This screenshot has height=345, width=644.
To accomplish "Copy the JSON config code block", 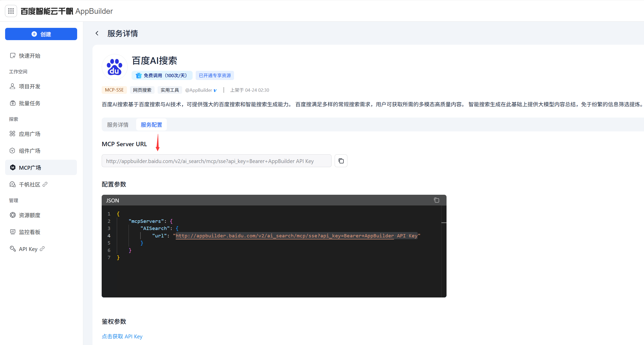I will coord(436,200).
